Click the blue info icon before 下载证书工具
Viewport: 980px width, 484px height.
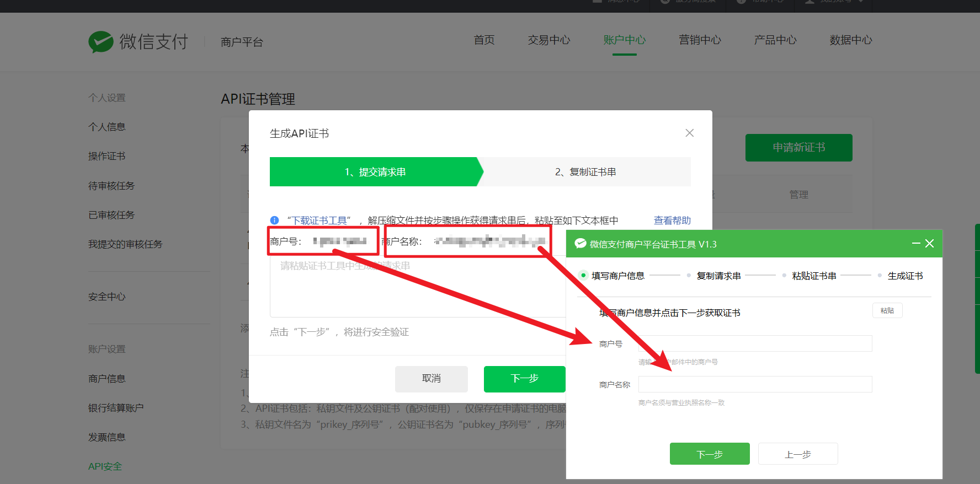tap(275, 220)
